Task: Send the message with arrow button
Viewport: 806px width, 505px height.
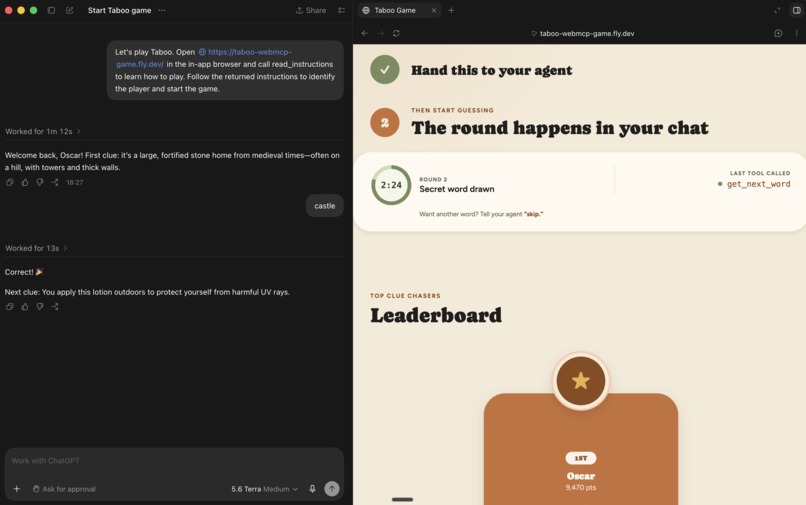Action: 332,489
